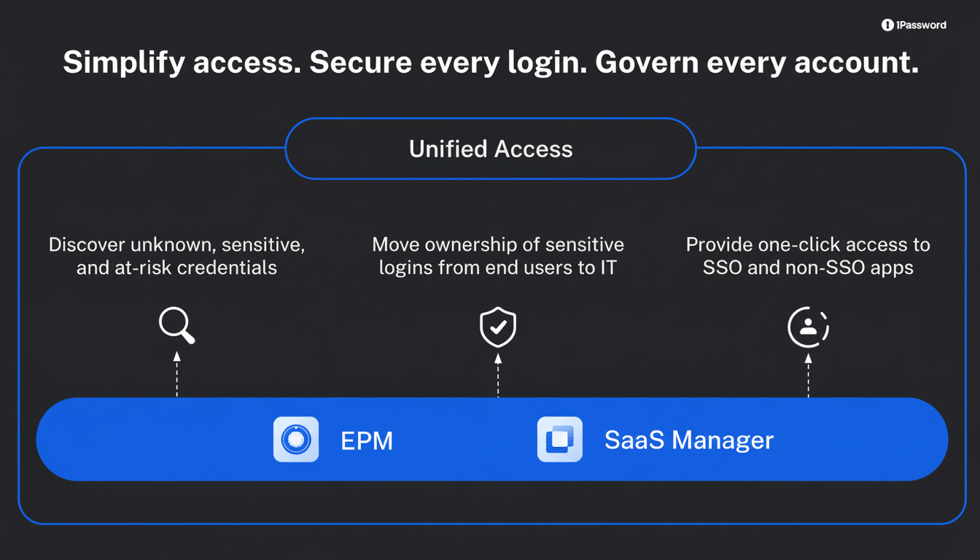Select the at-risk credentials description text
980x560 pixels.
click(x=176, y=256)
